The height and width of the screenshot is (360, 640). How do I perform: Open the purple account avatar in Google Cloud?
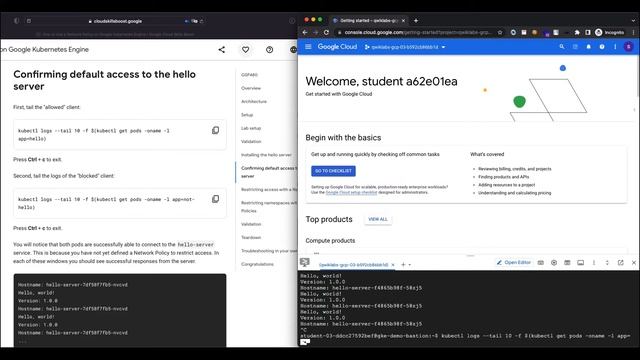(x=629, y=47)
